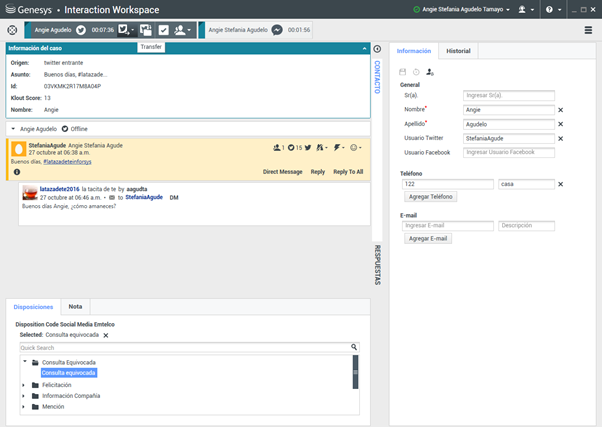Open the help question mark menu

point(553,10)
